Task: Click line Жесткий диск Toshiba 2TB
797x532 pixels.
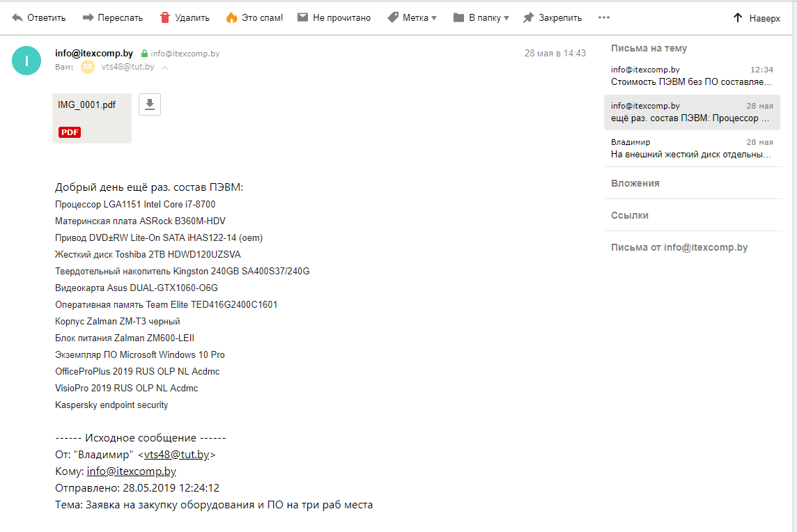Action: [x=148, y=255]
